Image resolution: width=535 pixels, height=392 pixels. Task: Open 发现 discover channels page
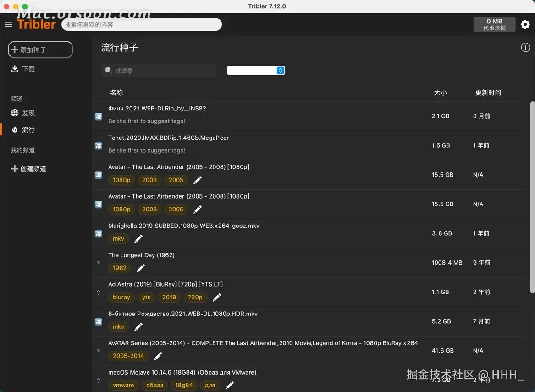tap(28, 113)
